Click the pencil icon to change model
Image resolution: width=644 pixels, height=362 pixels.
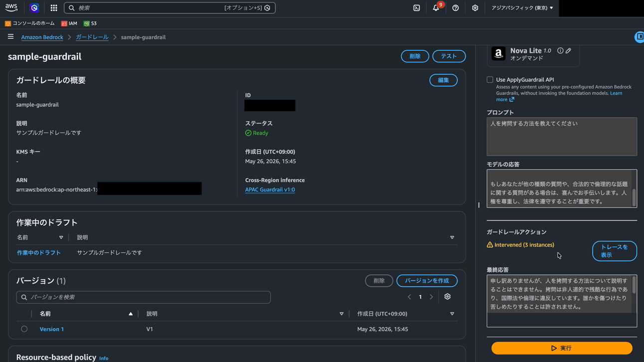568,50
